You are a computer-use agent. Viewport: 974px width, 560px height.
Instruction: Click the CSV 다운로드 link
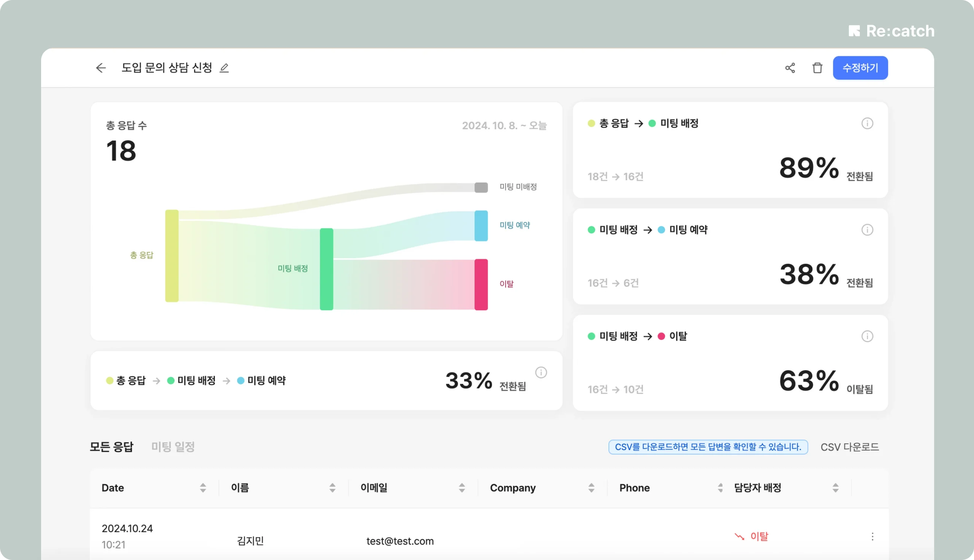pos(849,447)
